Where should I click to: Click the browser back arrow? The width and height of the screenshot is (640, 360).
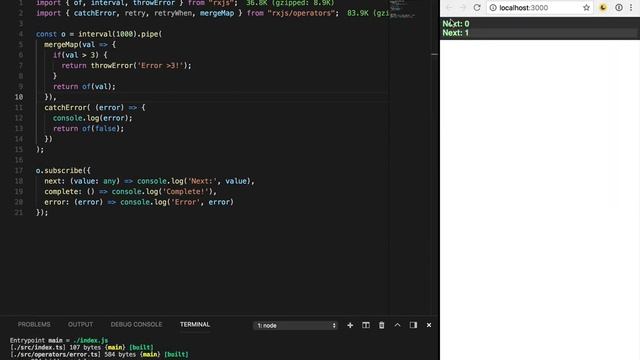[449, 7]
